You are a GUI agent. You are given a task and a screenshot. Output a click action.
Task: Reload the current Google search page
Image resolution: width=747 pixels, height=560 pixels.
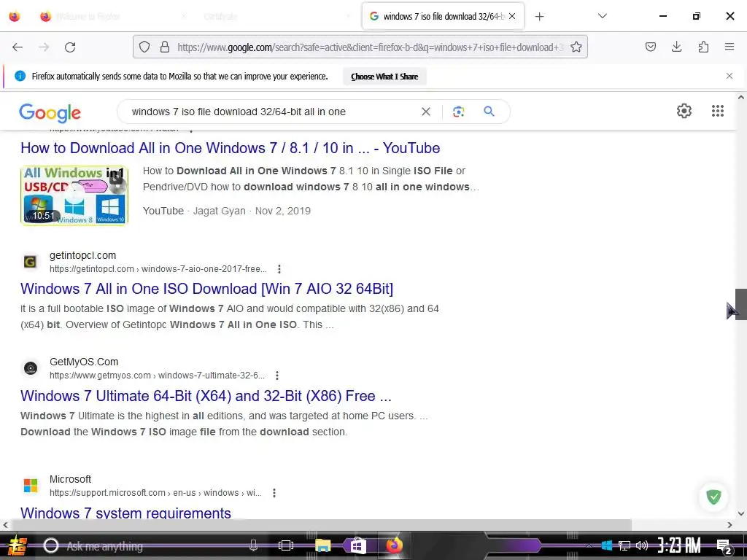point(70,47)
